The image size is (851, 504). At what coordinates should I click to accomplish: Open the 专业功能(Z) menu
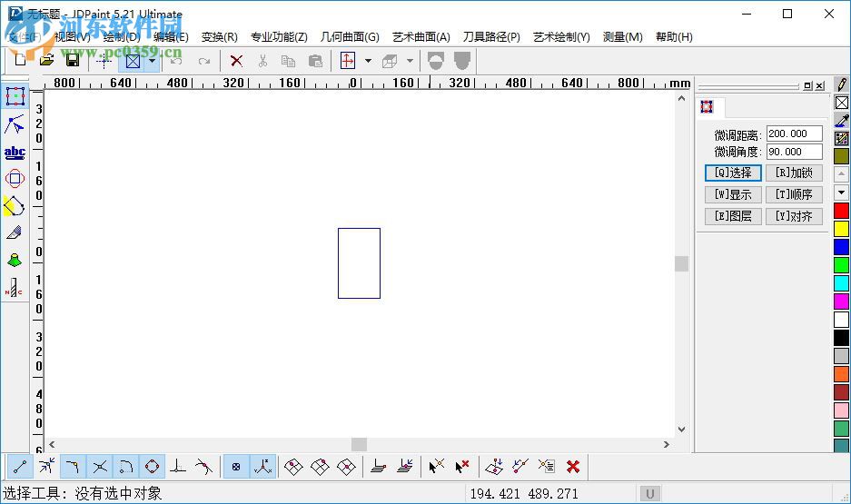(279, 37)
